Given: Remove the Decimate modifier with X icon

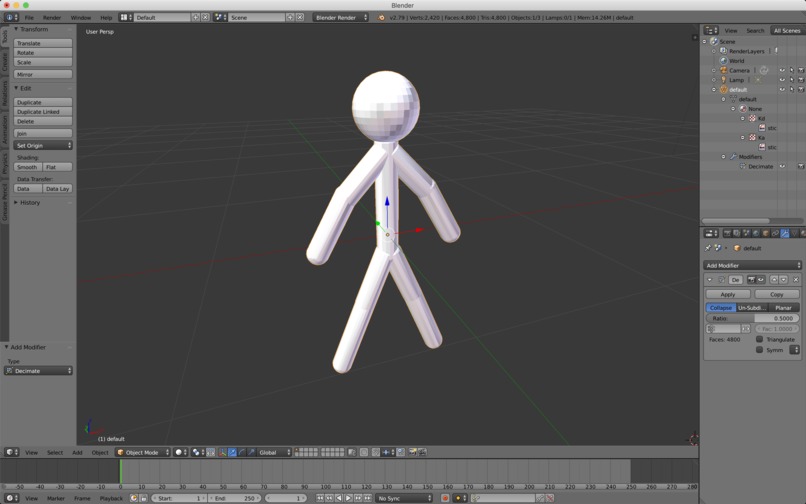Looking at the screenshot, I should click(796, 280).
